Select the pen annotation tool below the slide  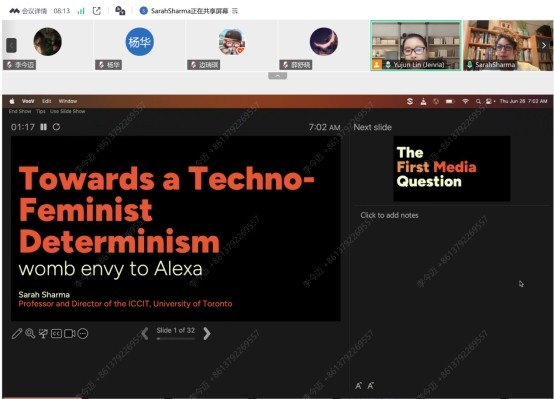[17, 333]
